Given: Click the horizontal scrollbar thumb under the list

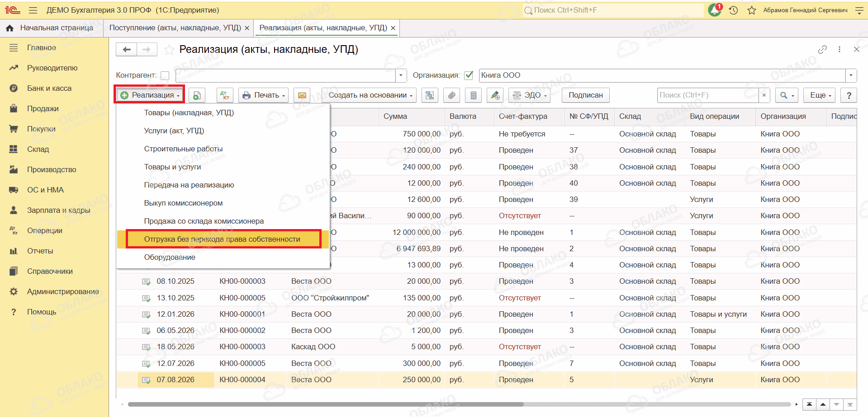Looking at the screenshot, I should click(x=326, y=404).
